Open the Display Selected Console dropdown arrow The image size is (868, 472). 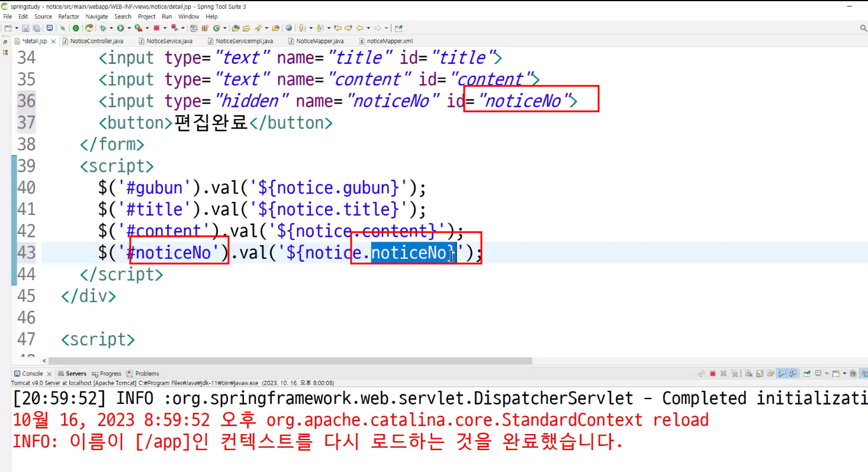coord(826,374)
